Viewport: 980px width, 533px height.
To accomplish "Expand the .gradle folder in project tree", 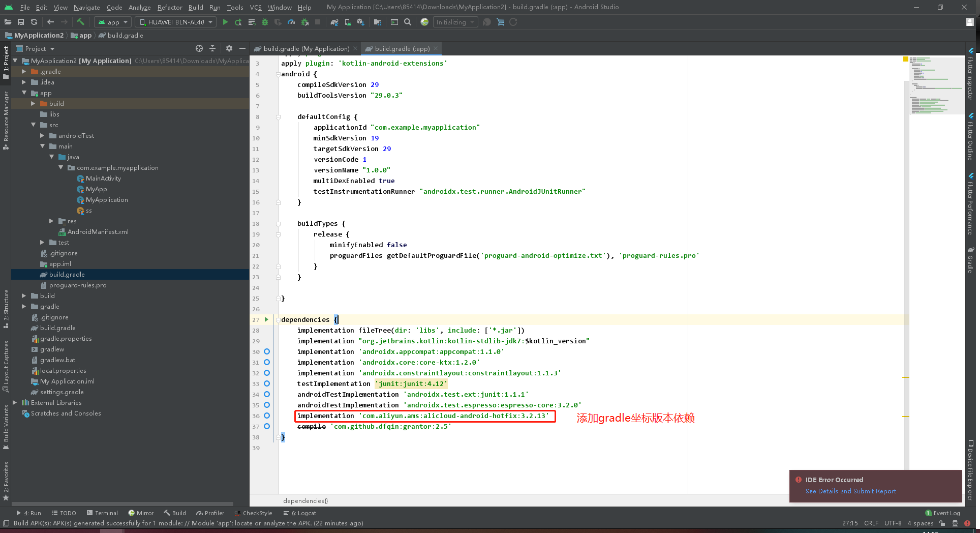I will pos(24,72).
